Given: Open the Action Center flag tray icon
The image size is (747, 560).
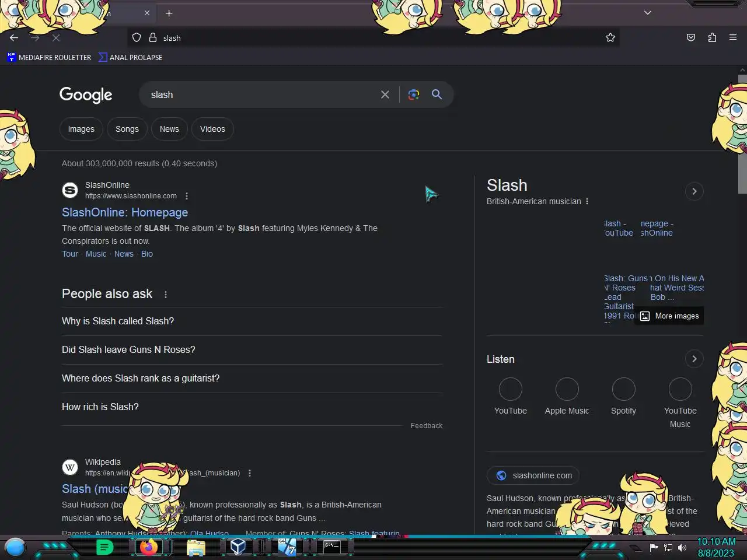Looking at the screenshot, I should [x=654, y=547].
